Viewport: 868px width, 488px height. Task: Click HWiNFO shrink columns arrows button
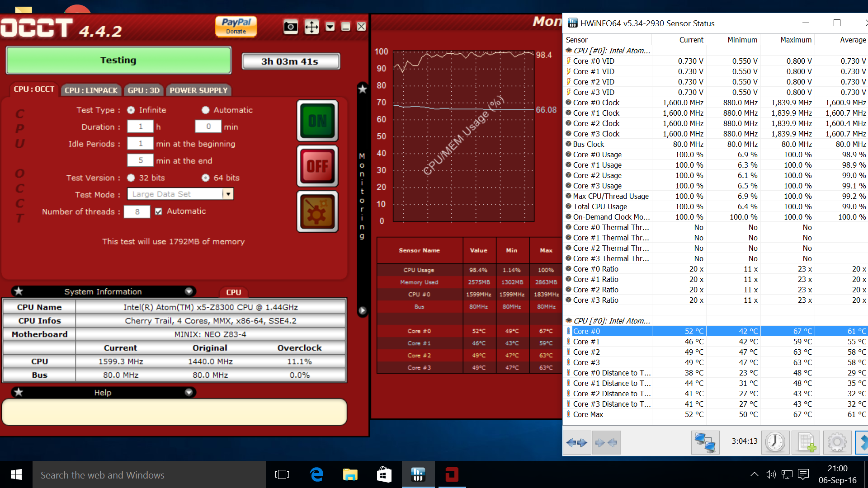(606, 442)
